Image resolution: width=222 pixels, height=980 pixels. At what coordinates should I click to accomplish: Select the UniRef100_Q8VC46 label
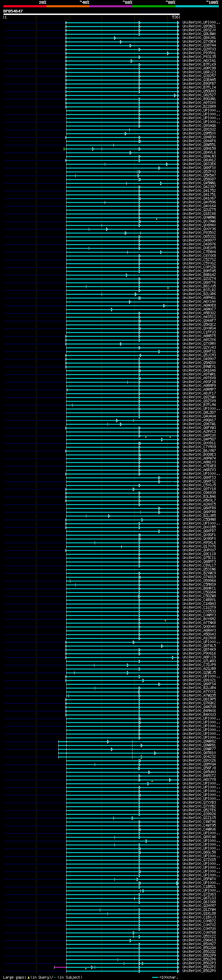(x=199, y=837)
